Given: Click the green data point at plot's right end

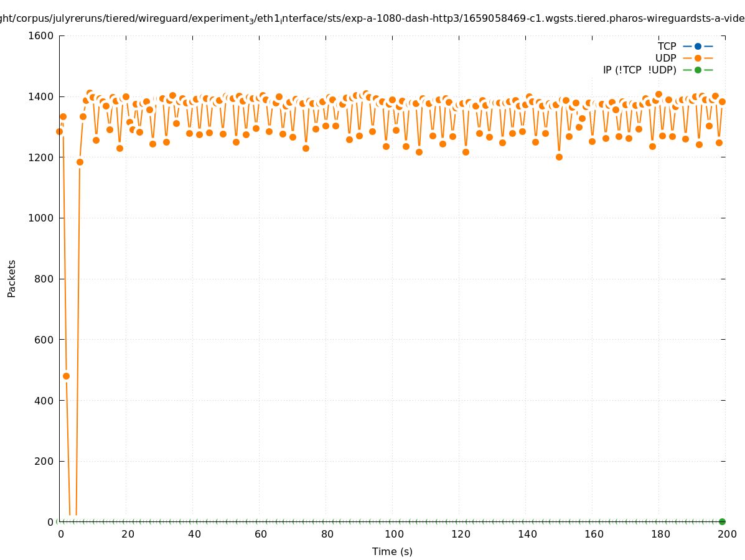Looking at the screenshot, I should click(x=722, y=521).
